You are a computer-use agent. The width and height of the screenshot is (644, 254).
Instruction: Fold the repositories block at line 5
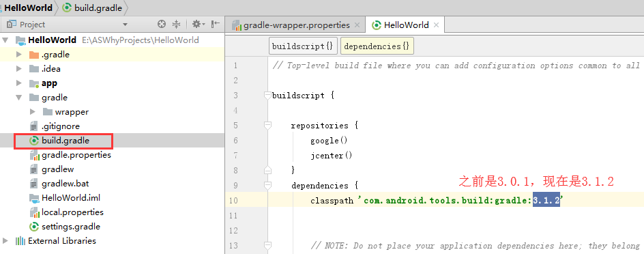click(268, 126)
